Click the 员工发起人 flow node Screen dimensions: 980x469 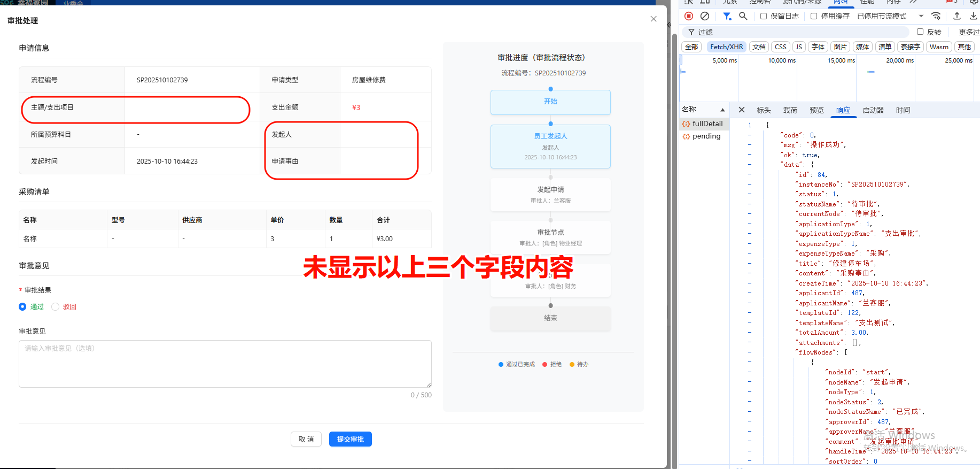coord(550,147)
